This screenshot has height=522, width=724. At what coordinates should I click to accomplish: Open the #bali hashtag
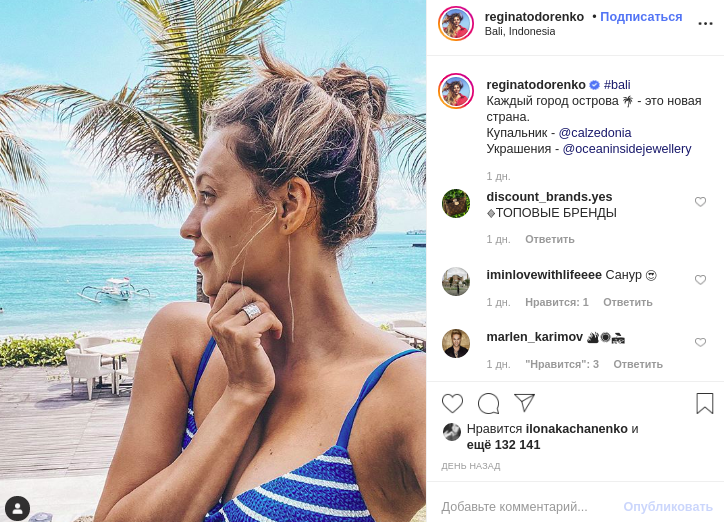pyautogui.click(x=617, y=85)
